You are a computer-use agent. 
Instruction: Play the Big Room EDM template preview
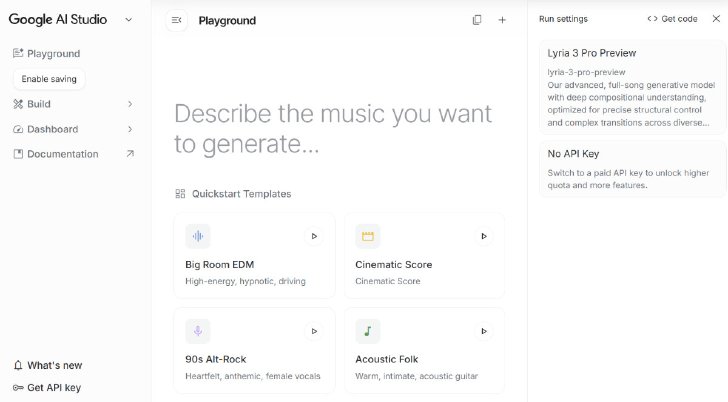[x=314, y=236]
